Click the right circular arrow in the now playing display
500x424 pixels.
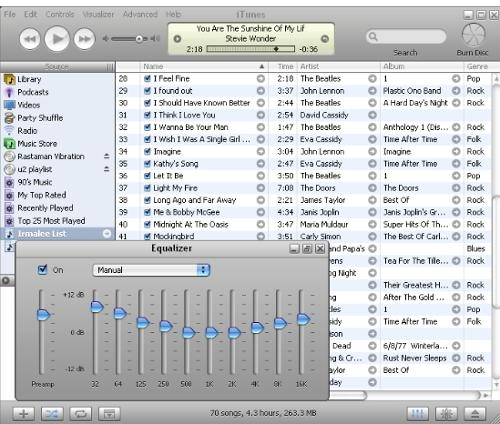[x=325, y=39]
